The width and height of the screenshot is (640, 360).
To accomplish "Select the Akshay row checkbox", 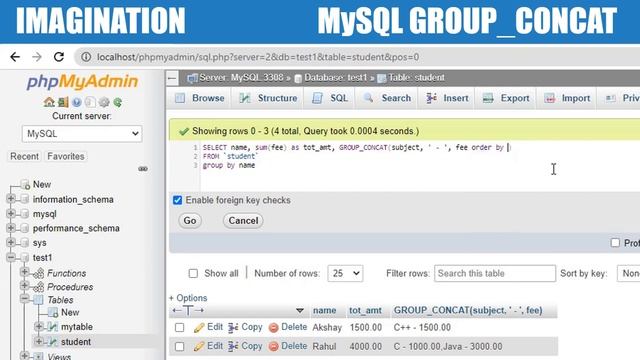I will click(x=179, y=327).
